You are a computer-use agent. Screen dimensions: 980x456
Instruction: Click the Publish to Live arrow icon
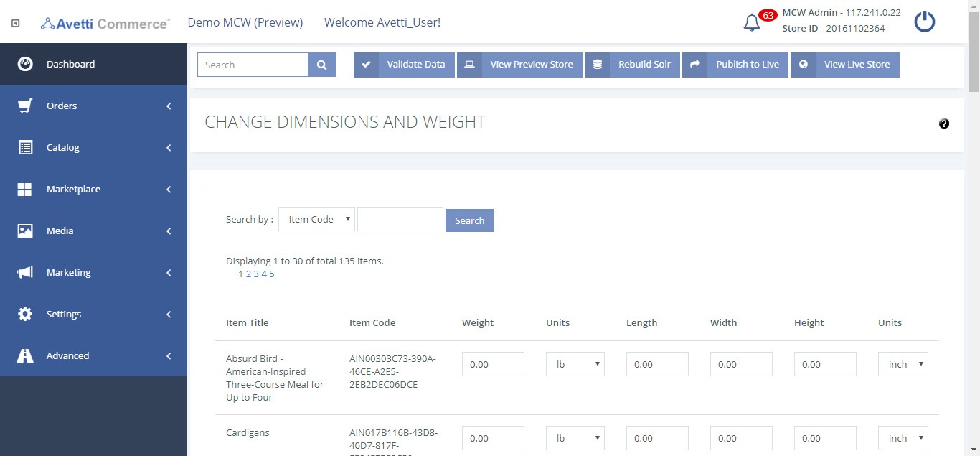[694, 65]
